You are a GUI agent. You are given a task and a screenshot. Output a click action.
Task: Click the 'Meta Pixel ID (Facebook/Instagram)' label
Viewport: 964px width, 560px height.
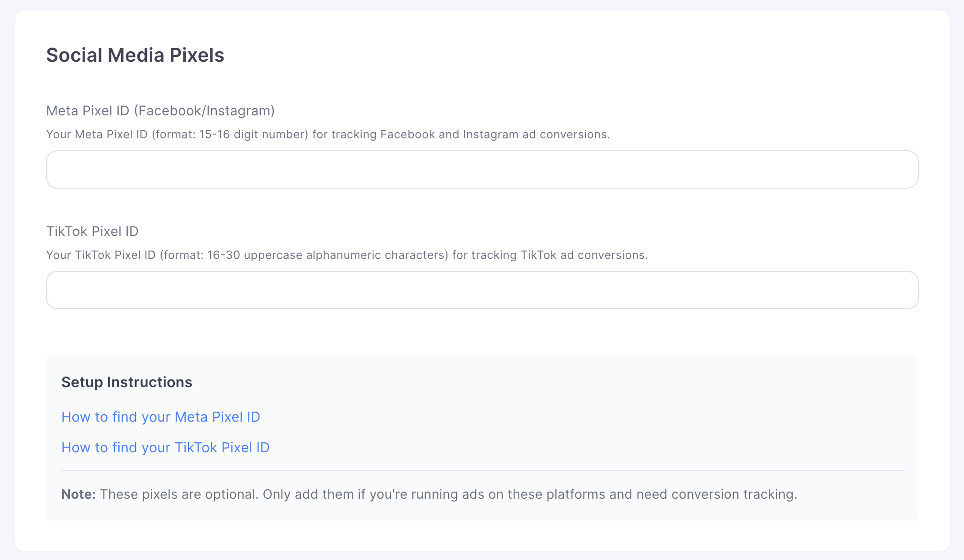(160, 111)
